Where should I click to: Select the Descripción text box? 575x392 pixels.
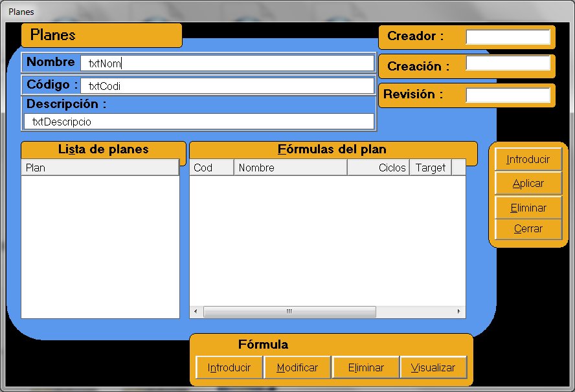pyautogui.click(x=199, y=122)
